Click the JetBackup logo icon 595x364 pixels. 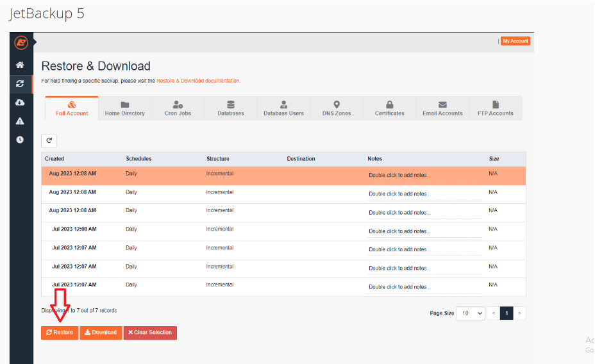coord(21,42)
